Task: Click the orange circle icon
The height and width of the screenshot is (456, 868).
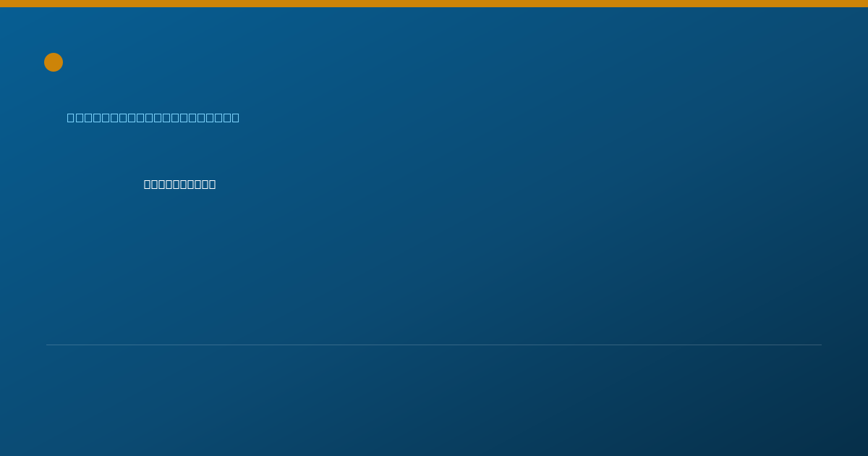Action: coord(54,62)
